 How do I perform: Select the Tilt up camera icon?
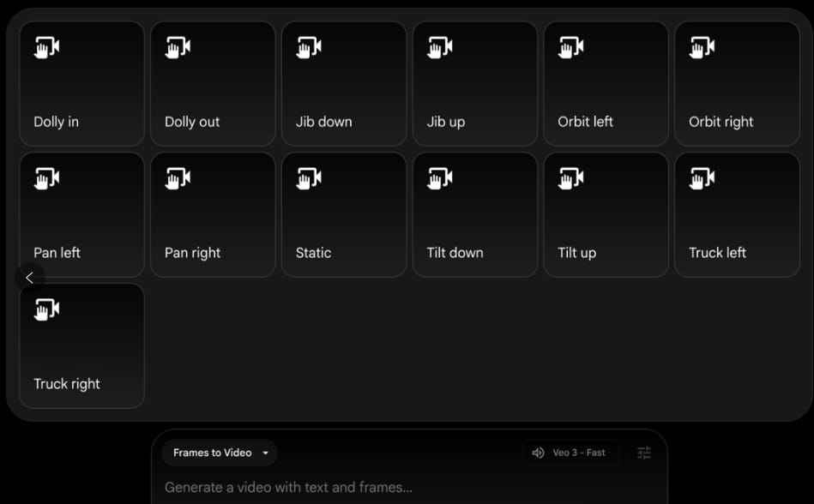[x=571, y=178]
